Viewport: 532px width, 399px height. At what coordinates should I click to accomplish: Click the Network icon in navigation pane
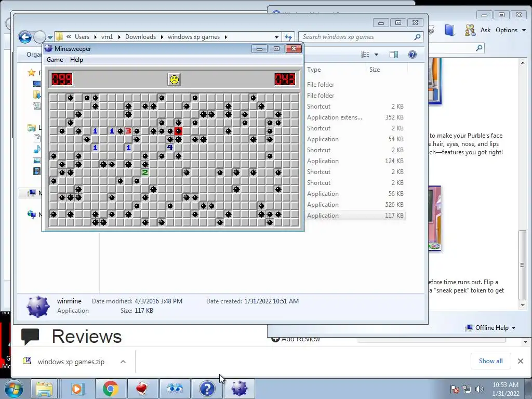[32, 214]
